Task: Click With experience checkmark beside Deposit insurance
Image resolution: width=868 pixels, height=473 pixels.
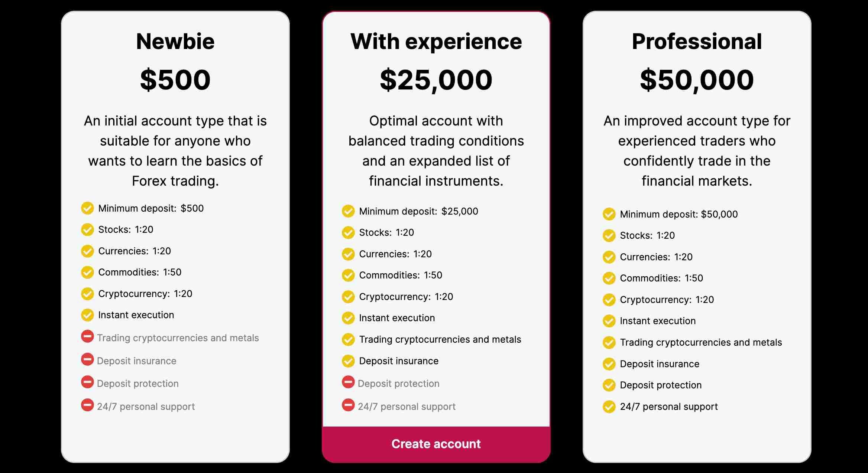Action: 348,361
